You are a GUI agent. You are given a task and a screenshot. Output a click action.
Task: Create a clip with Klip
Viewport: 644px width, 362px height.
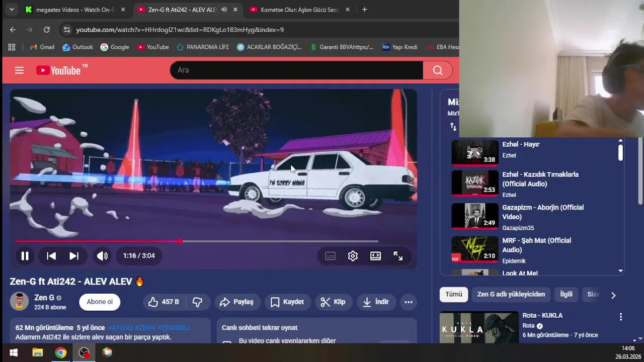[334, 302]
